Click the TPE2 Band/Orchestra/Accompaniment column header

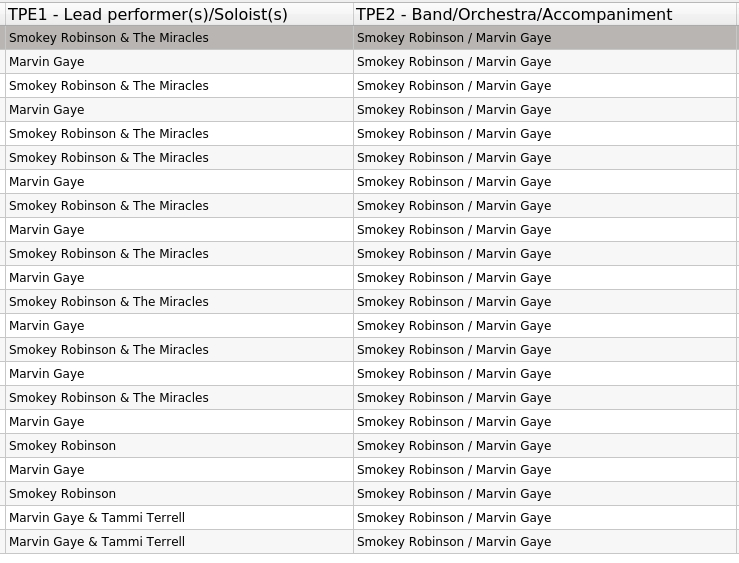pyautogui.click(x=514, y=15)
